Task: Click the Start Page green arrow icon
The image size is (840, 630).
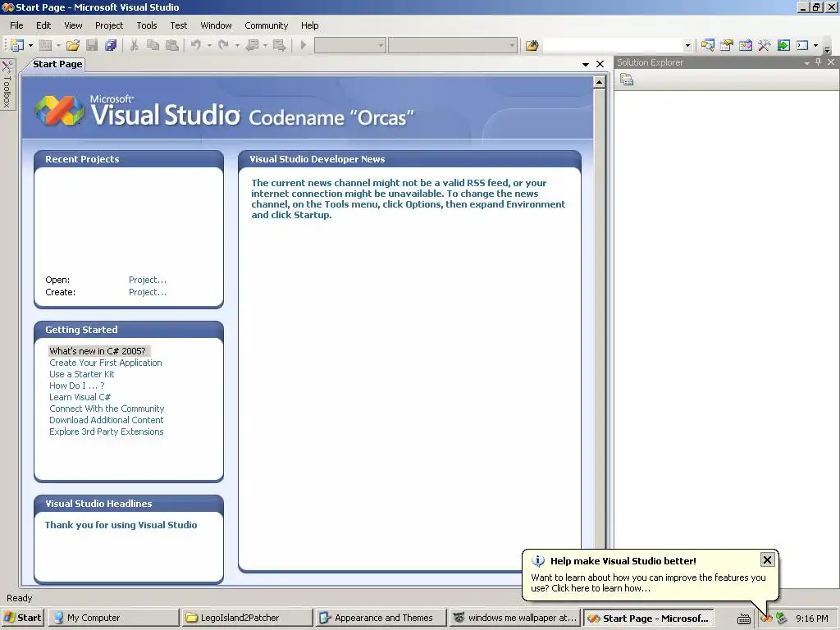Action: [783, 45]
